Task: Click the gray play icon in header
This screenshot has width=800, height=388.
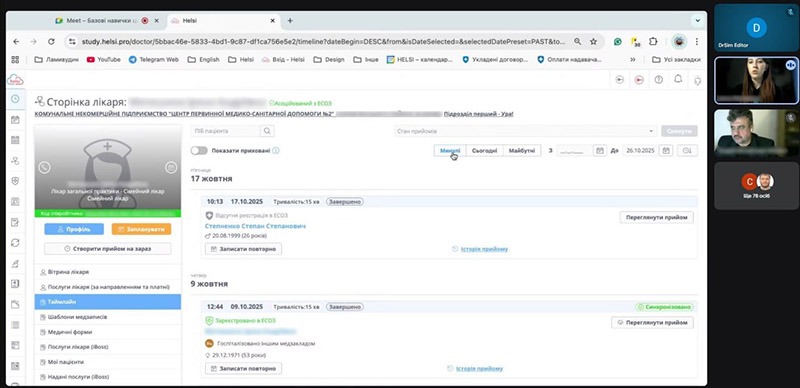Action: click(x=619, y=80)
